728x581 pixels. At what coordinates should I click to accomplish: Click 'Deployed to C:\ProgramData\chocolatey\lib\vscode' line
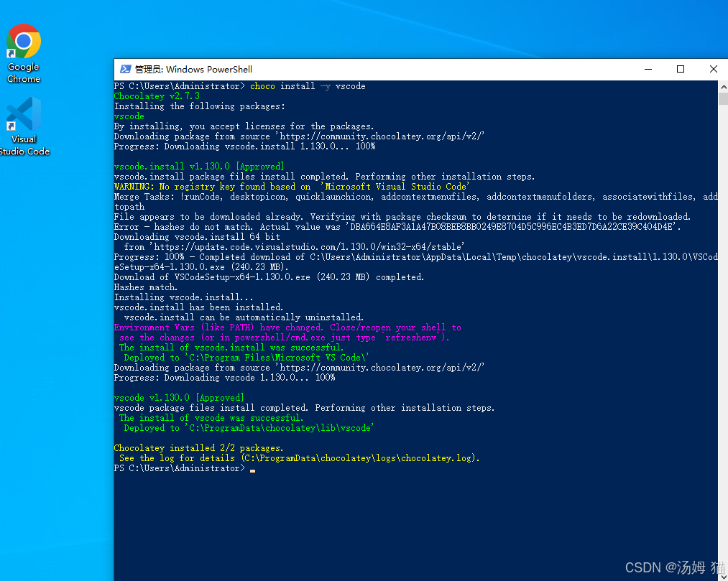click(x=249, y=428)
